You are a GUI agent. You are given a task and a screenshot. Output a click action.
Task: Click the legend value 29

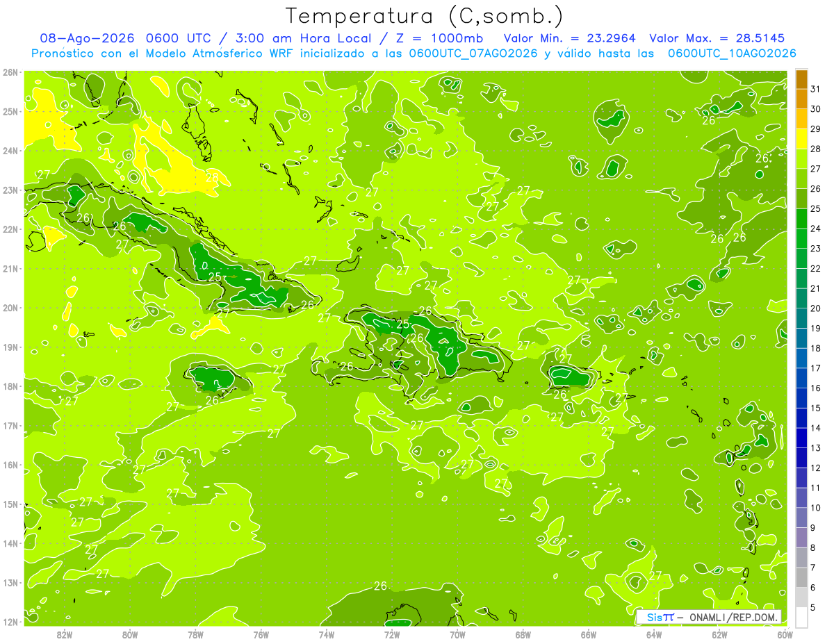[815, 129]
